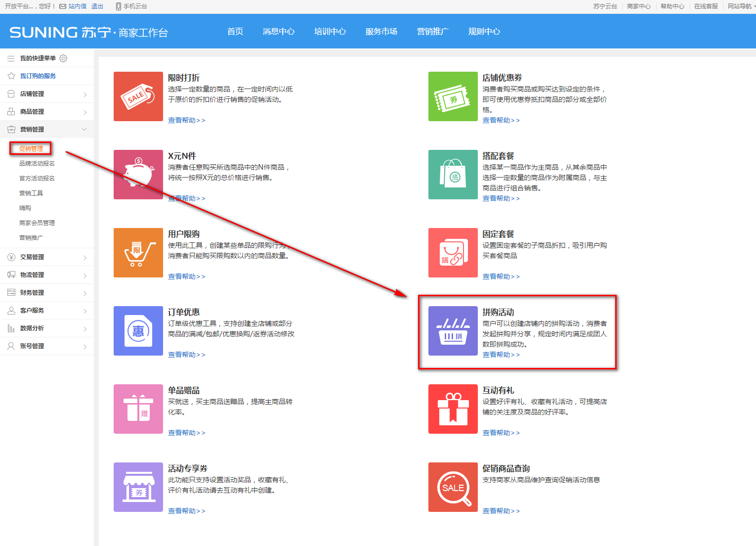Open the 拼购活动 basket icon

tap(453, 331)
